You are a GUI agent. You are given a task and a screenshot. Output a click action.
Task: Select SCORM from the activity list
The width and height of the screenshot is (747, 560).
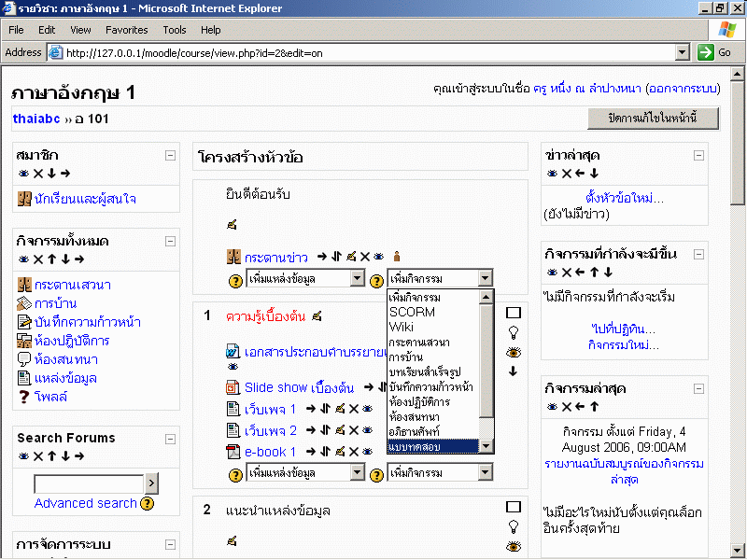[x=412, y=312]
